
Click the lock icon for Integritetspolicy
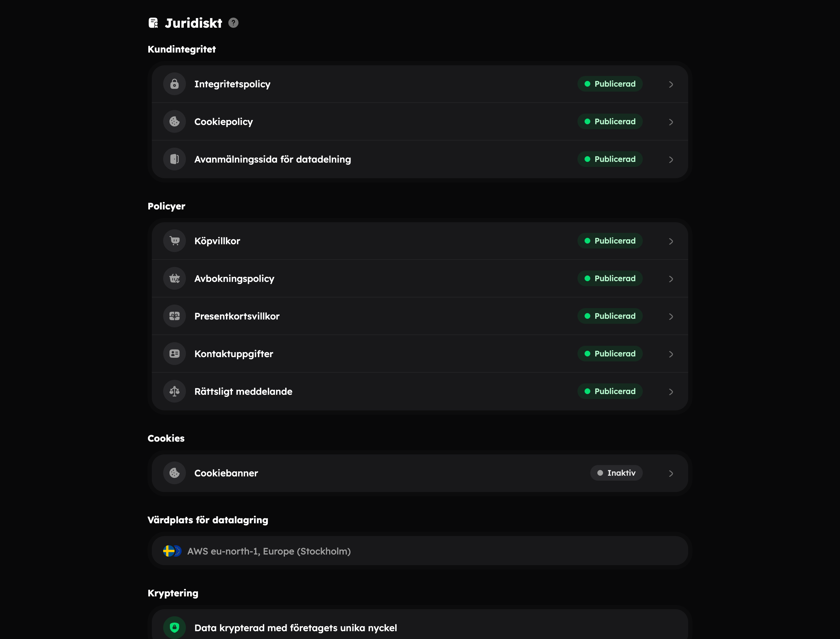click(175, 84)
